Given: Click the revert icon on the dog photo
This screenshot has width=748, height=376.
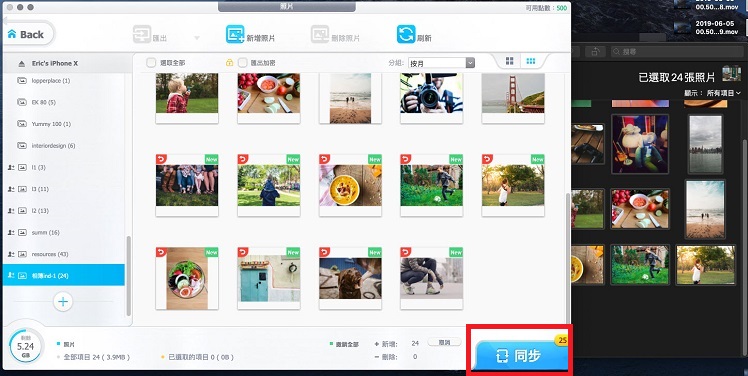Looking at the screenshot, I should 324,252.
